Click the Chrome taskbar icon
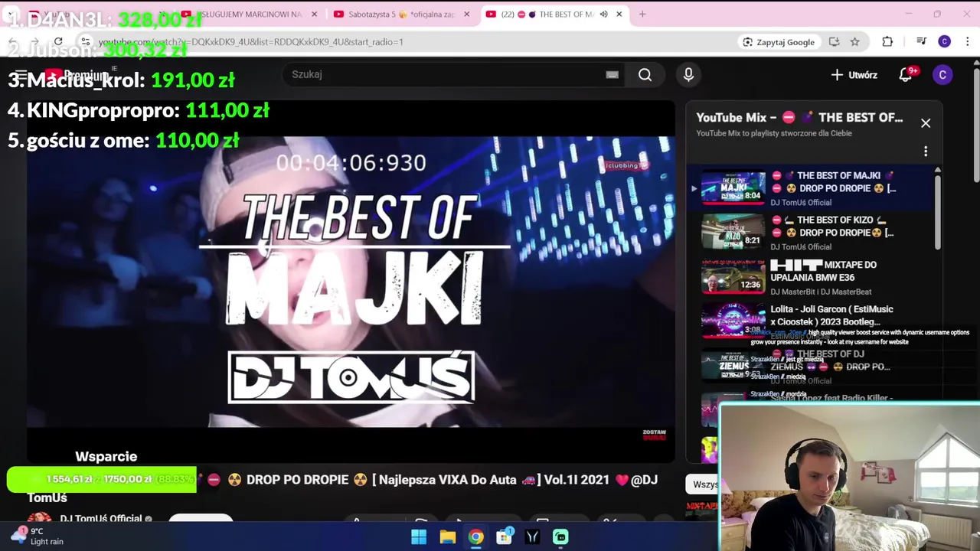 [475, 537]
